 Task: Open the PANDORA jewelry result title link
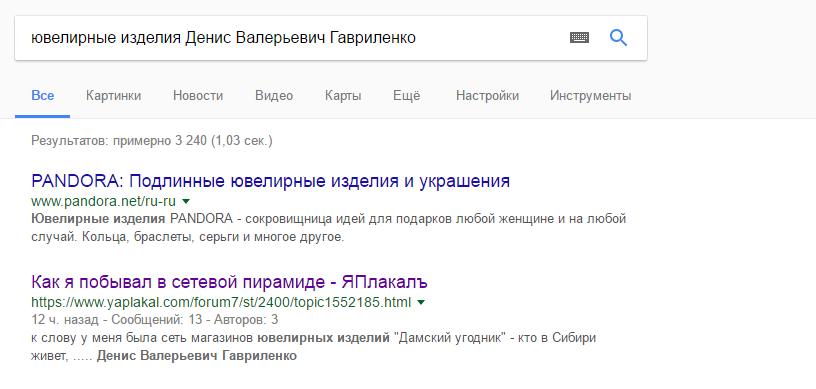click(x=271, y=181)
